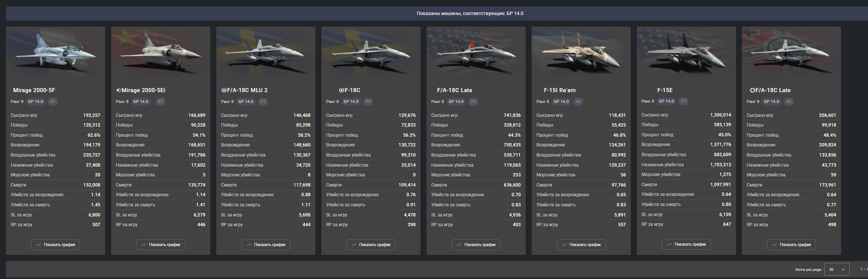Screen dimensions: 868x279
Task: Open the Items per page dropdown
Action: click(x=837, y=269)
